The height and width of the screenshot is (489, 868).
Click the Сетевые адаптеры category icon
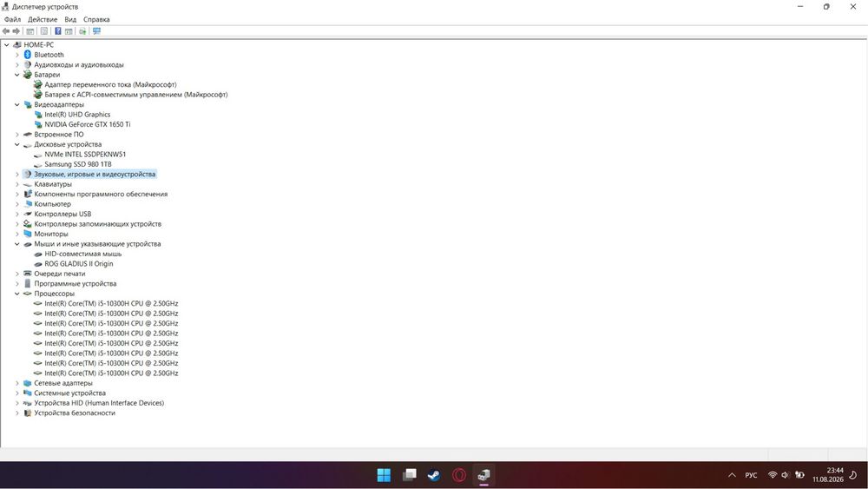(28, 383)
